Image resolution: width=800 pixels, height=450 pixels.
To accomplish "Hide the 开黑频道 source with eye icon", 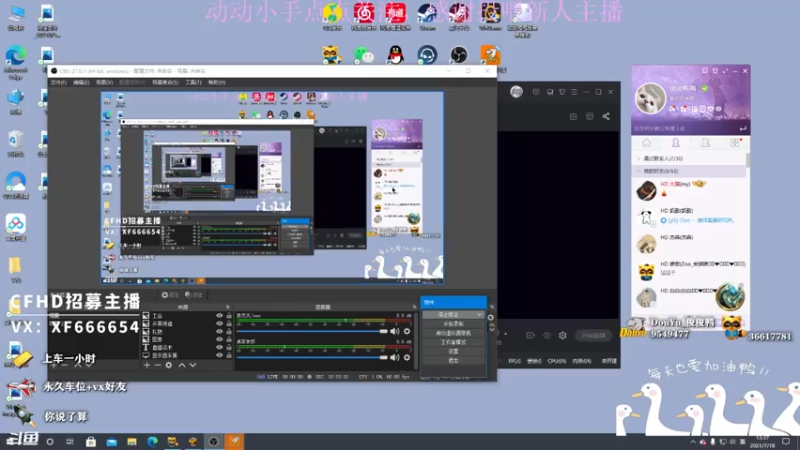I will 219,323.
